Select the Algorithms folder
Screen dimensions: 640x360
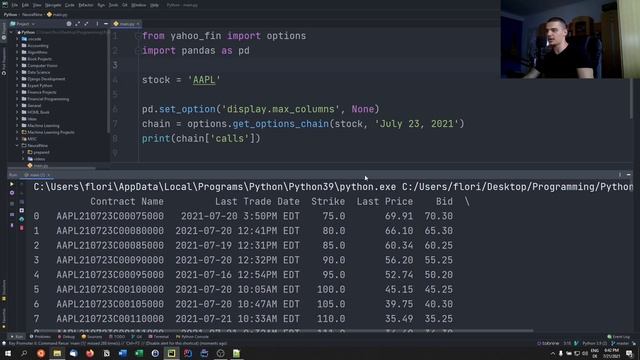click(x=35, y=52)
